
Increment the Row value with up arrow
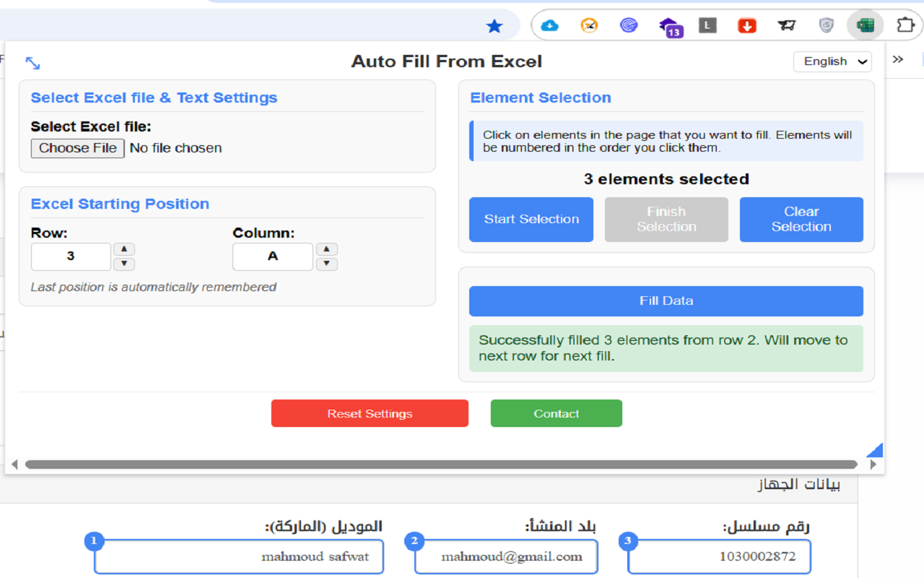(123, 249)
